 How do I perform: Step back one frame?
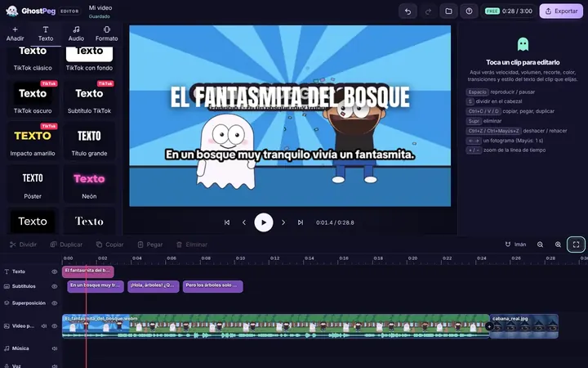coord(244,222)
